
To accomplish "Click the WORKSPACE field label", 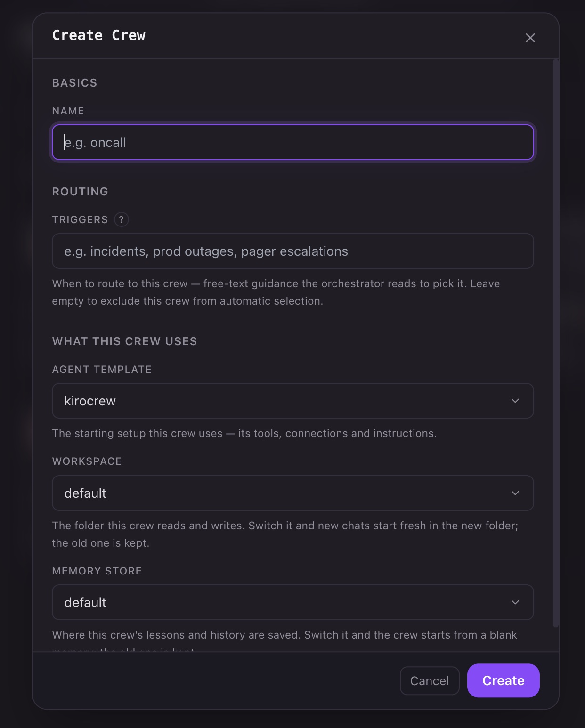I will point(87,461).
